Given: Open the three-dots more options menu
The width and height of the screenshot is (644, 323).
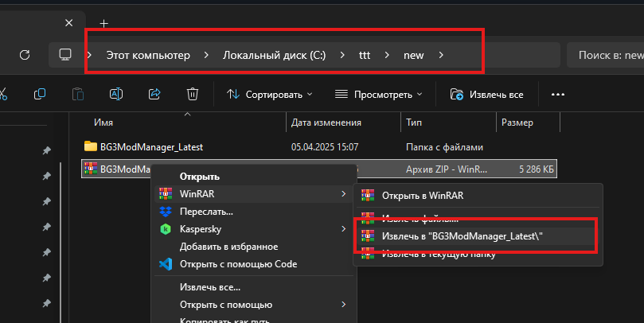Looking at the screenshot, I should click(x=558, y=95).
